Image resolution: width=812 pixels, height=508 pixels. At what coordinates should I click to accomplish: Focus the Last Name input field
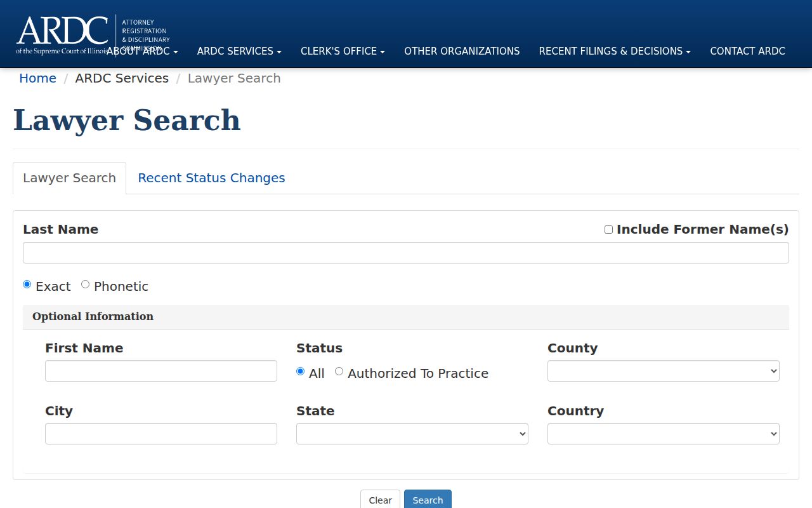tap(406, 253)
